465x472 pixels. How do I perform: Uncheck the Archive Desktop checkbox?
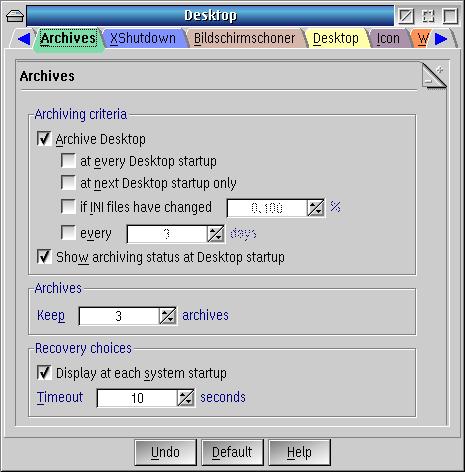click(x=44, y=139)
